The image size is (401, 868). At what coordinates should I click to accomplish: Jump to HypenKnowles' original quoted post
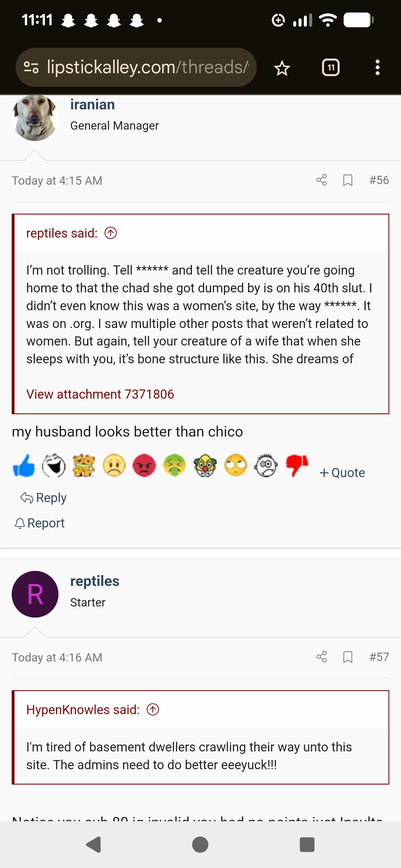[153, 710]
